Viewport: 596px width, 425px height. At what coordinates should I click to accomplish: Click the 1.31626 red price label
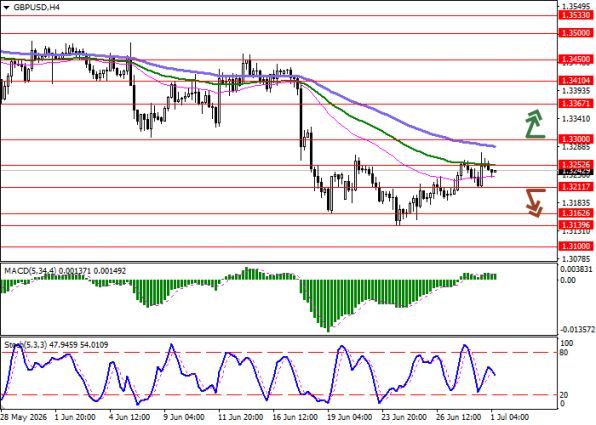(576, 213)
